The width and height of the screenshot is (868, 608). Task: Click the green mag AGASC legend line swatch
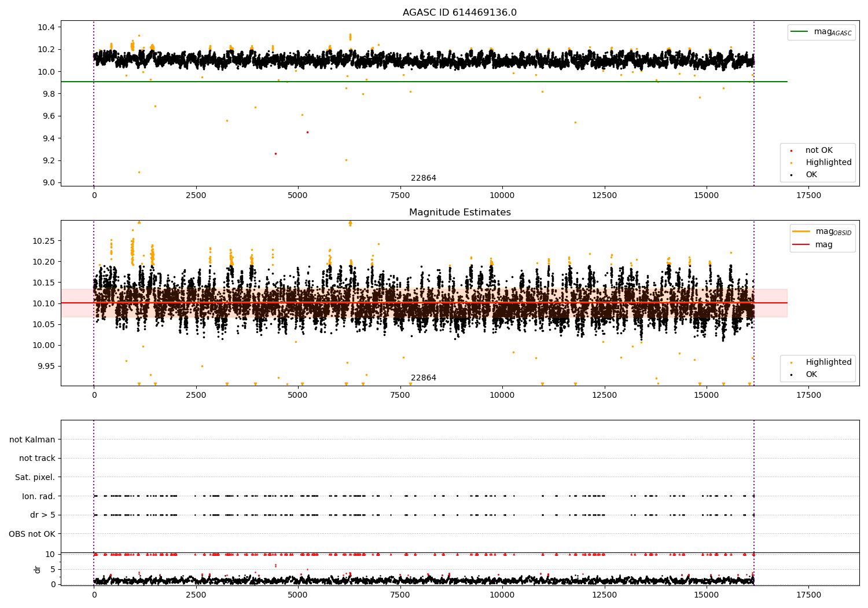pyautogui.click(x=800, y=32)
